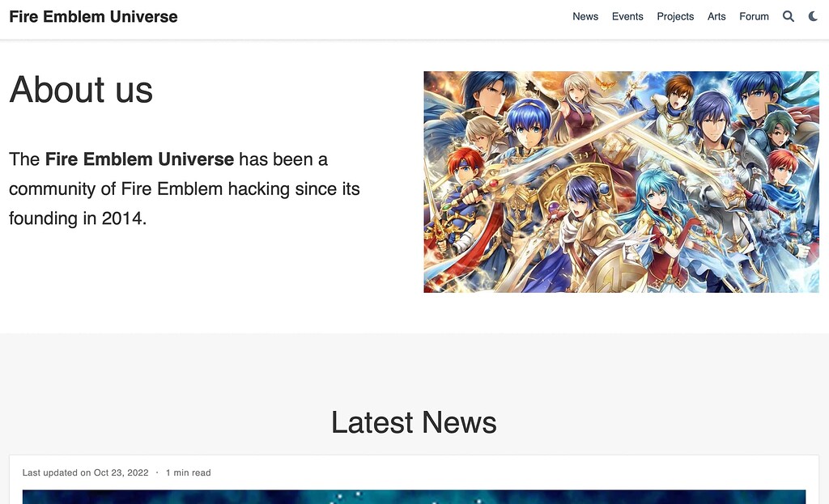Click the magnifying glass in the header
Screen dimensions: 829x504
pyautogui.click(x=788, y=15)
